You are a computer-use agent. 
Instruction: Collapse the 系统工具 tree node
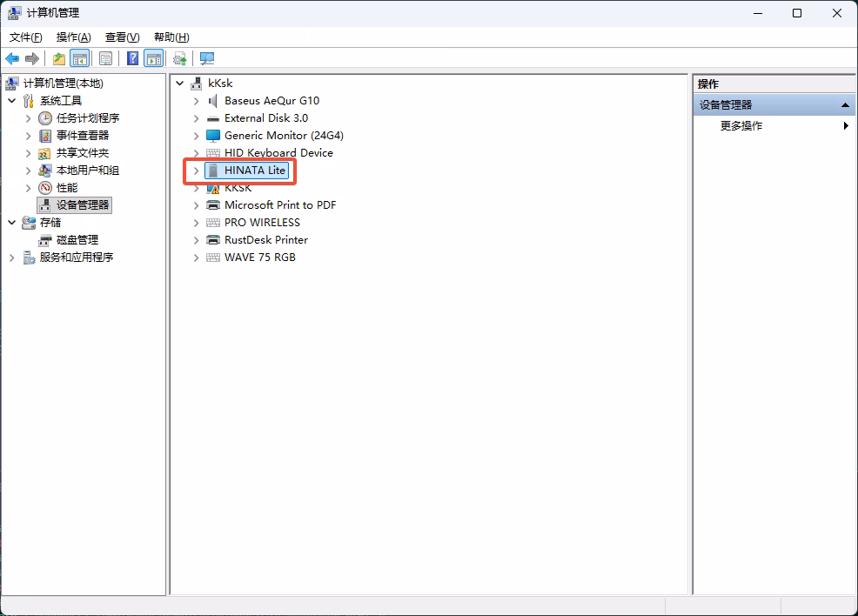(x=12, y=101)
